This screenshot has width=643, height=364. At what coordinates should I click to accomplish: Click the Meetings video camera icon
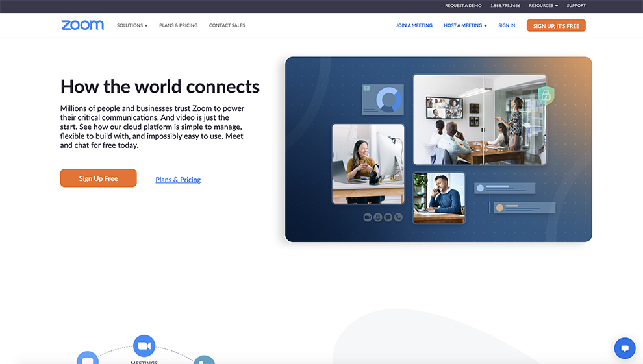click(144, 346)
